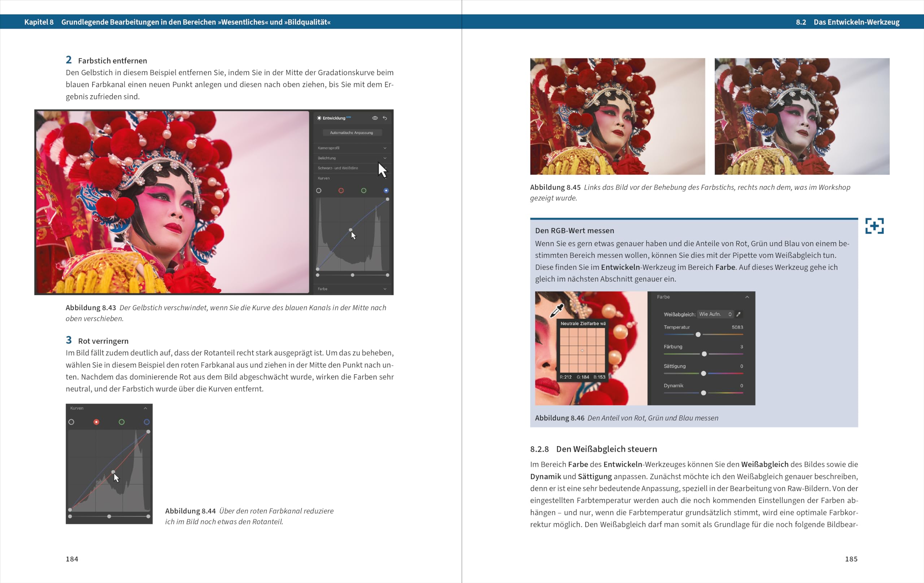Select green channel radio in Entwicklung curves
The width and height of the screenshot is (924, 583).
click(x=363, y=190)
